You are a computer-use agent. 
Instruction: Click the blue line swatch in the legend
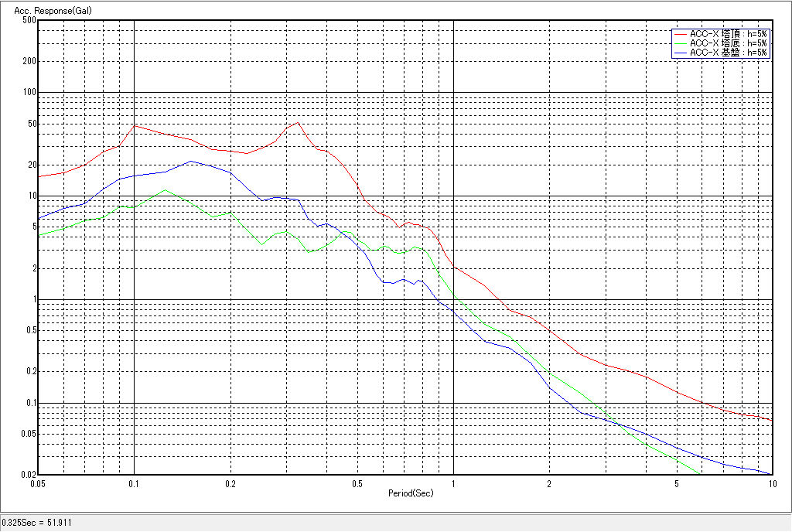point(680,53)
